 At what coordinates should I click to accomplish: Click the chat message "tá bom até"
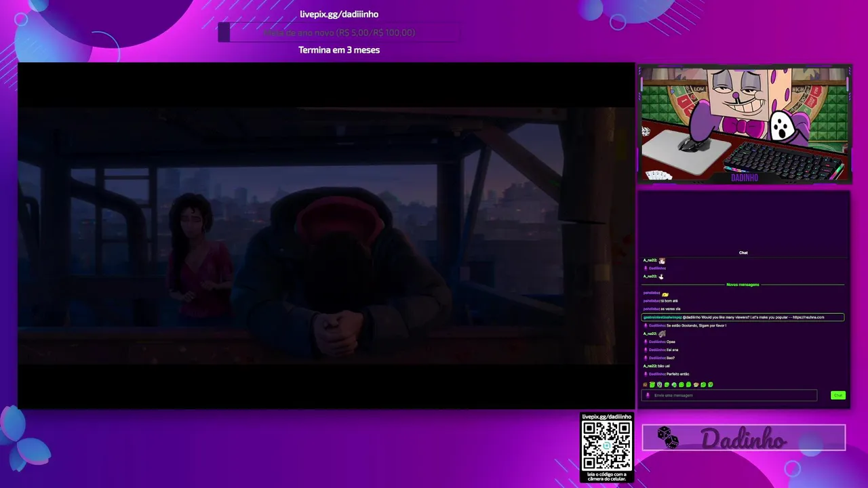pos(669,301)
